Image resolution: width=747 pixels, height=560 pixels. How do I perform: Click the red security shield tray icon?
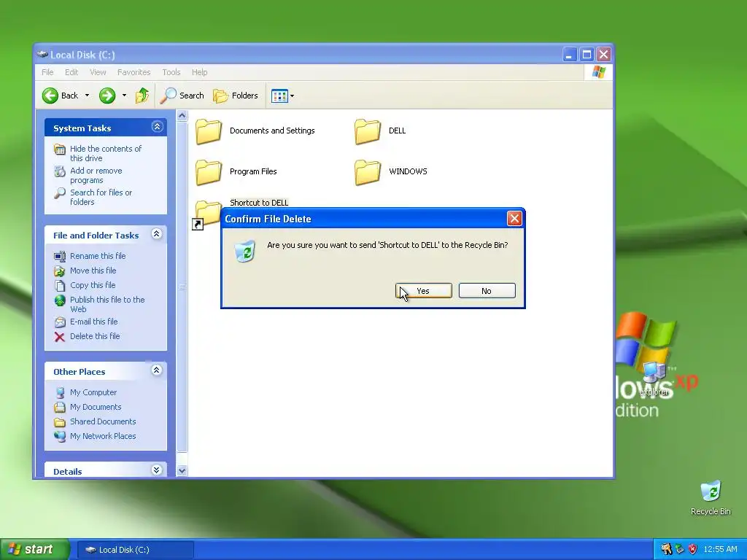(693, 550)
